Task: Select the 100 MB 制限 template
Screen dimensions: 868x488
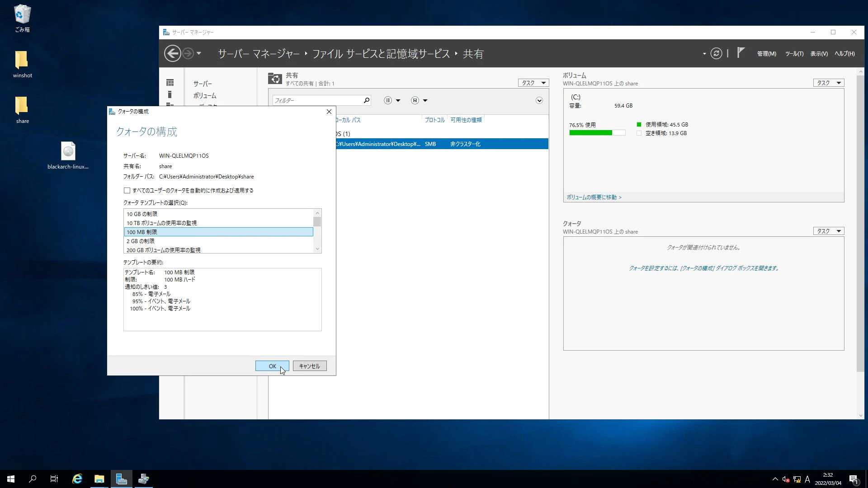Action: pos(218,232)
